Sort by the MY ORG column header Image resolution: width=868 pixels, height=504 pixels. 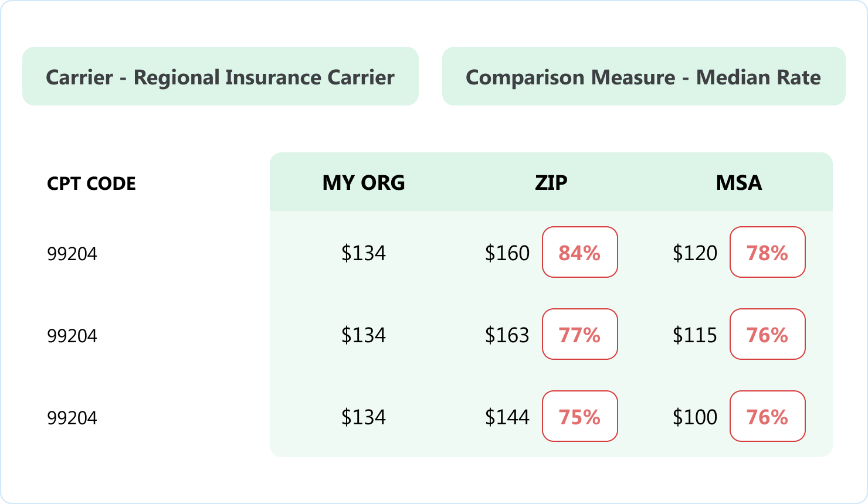[x=364, y=183]
